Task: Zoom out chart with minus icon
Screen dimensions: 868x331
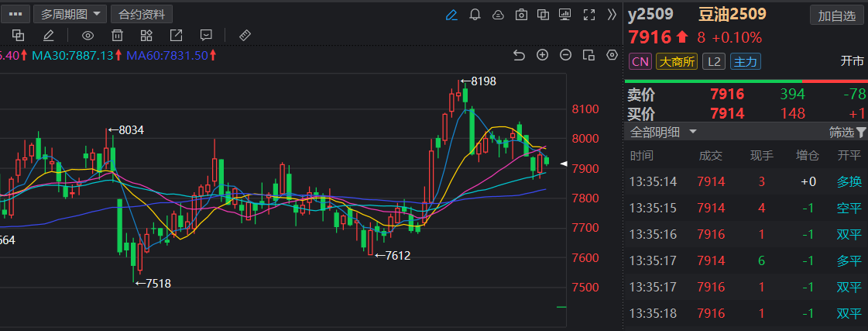Action: pyautogui.click(x=566, y=55)
